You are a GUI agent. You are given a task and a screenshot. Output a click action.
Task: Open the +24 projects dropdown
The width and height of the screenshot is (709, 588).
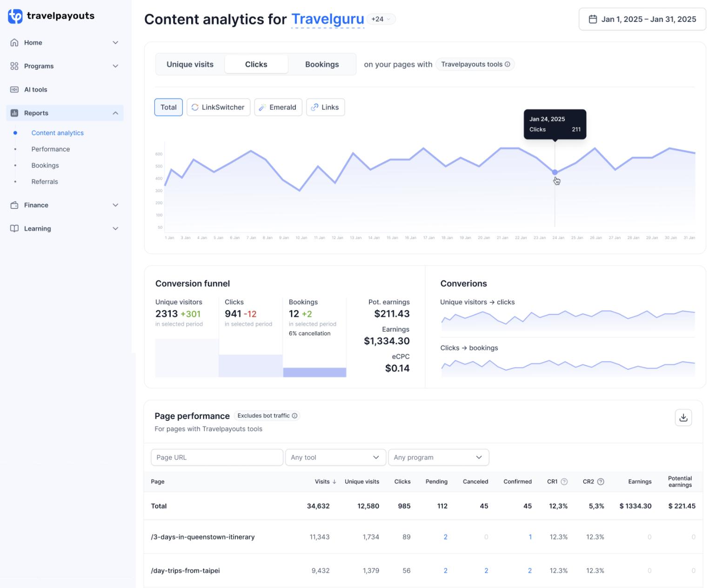pyautogui.click(x=381, y=19)
